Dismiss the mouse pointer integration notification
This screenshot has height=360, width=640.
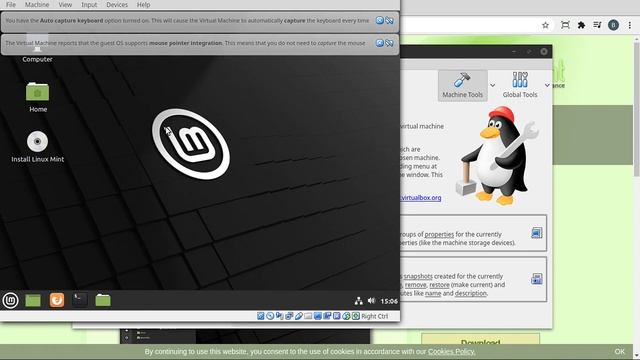380,43
